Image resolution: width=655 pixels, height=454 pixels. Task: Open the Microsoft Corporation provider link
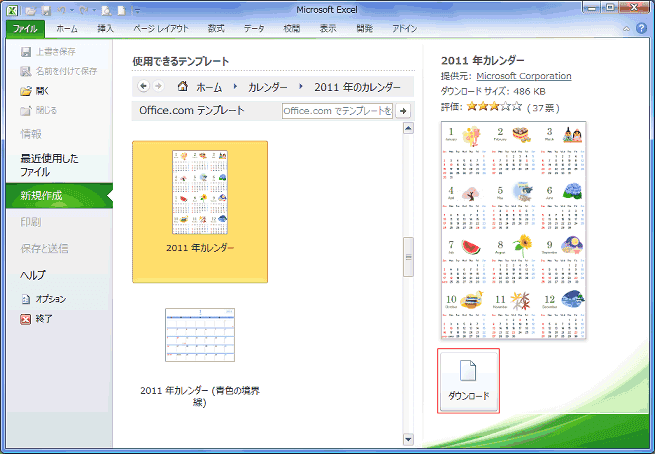click(524, 76)
